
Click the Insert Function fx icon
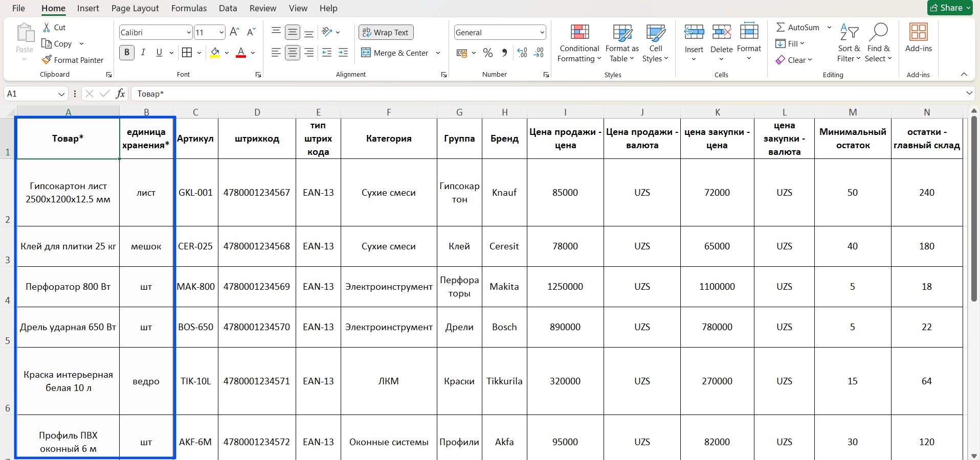click(x=121, y=94)
